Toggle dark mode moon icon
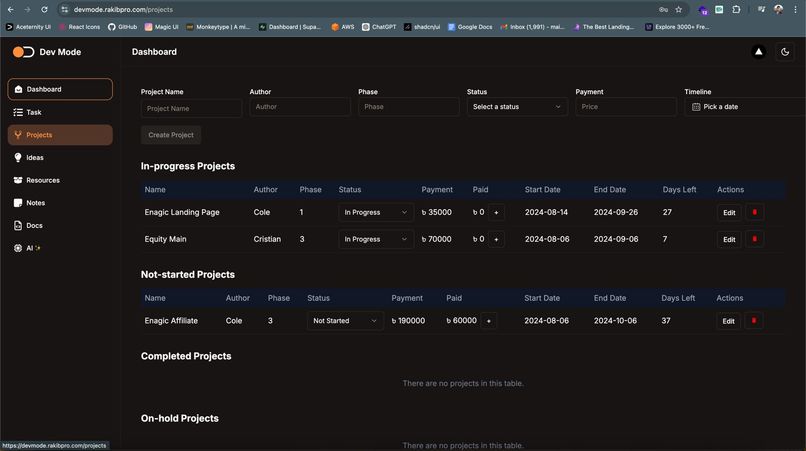Image resolution: width=806 pixels, height=451 pixels. click(785, 52)
